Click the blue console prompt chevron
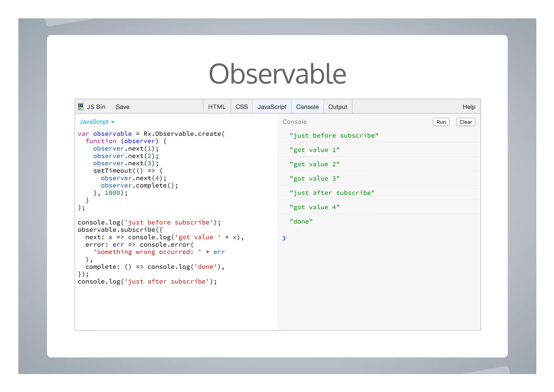 tap(284, 238)
